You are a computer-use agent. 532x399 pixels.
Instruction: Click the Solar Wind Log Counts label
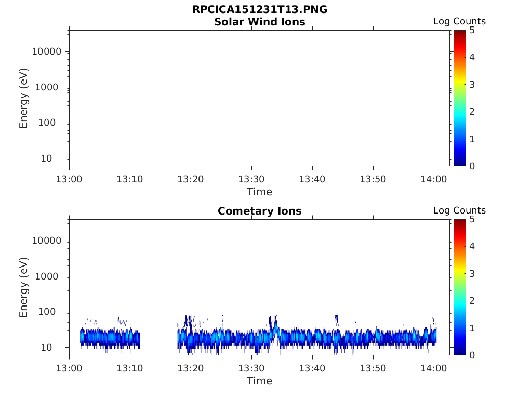pyautogui.click(x=459, y=21)
